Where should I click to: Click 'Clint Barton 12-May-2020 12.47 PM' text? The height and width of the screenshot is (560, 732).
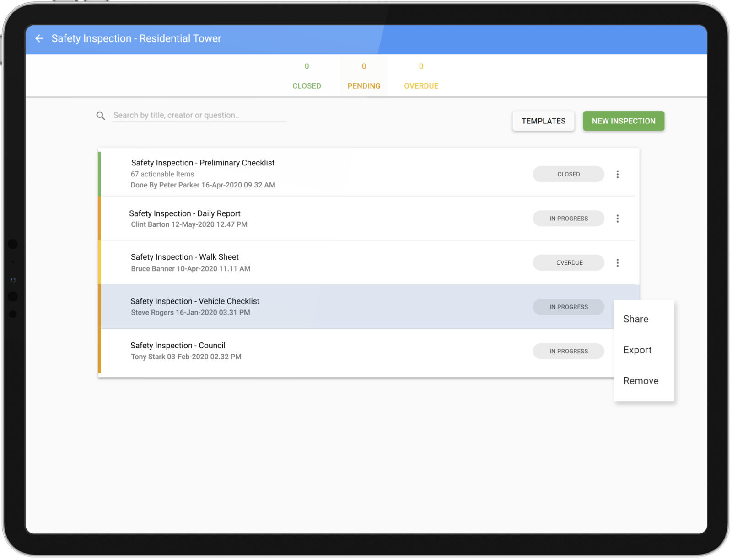(189, 224)
